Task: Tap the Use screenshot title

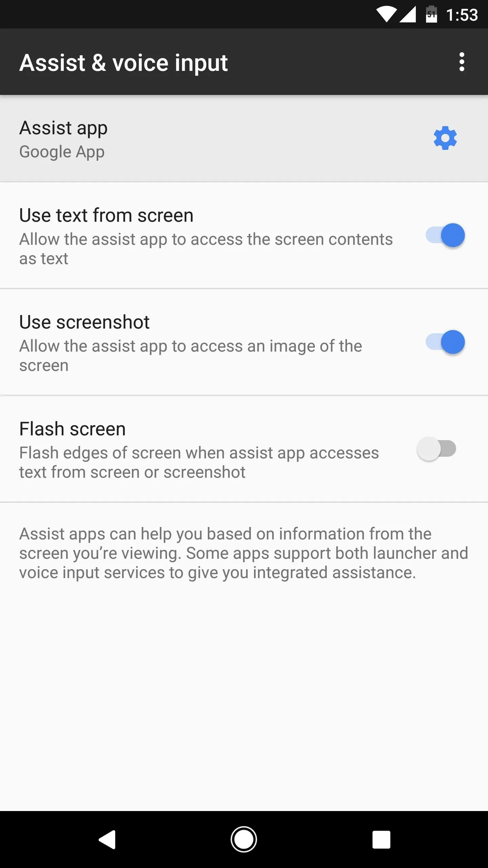Action: (84, 322)
